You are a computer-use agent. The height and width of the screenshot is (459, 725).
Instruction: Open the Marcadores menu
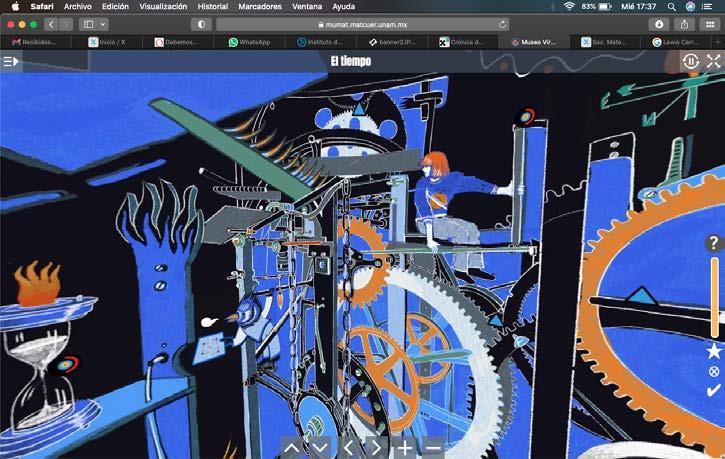point(260,6)
